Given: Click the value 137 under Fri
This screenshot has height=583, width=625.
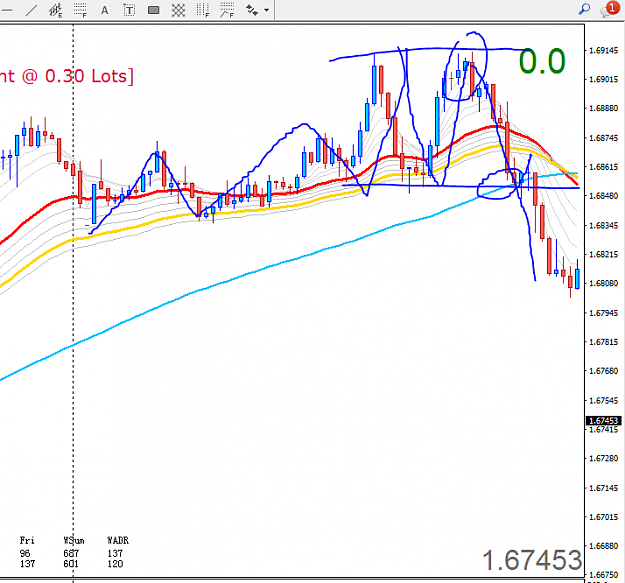Looking at the screenshot, I should pos(27,564).
